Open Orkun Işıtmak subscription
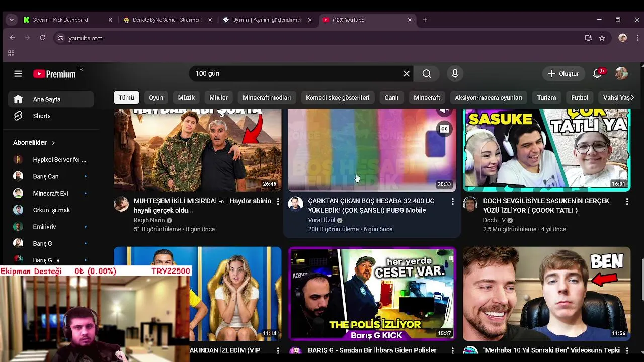Screen dimensions: 644x362 pyautogui.click(x=51, y=210)
